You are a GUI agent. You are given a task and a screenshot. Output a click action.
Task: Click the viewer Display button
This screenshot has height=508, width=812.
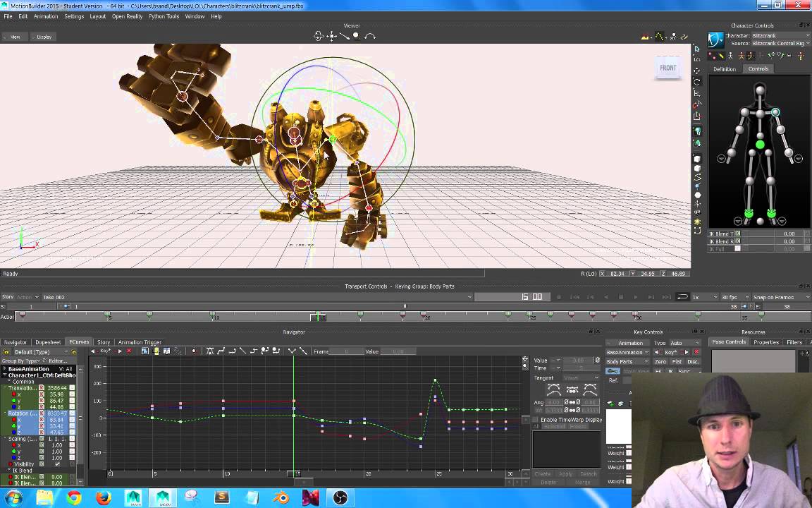tap(44, 37)
